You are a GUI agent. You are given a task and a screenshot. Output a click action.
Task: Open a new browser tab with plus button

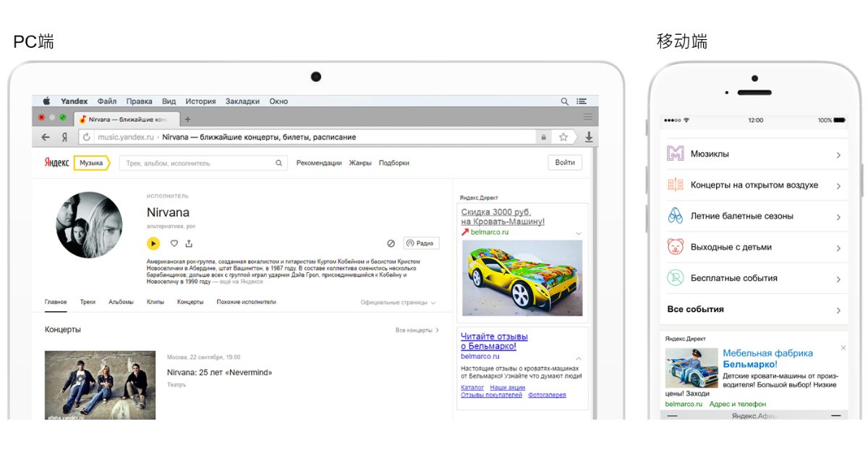tap(188, 119)
